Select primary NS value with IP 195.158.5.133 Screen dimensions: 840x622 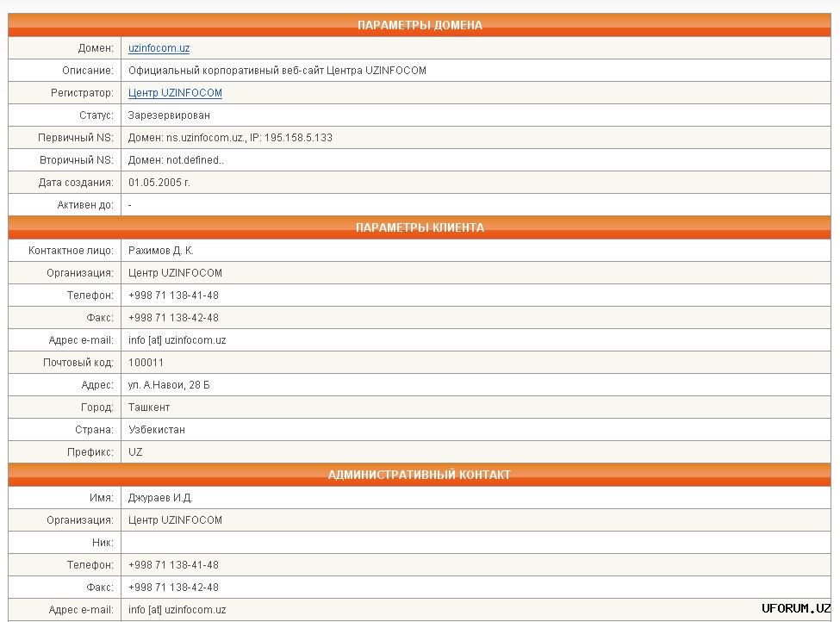pos(230,138)
